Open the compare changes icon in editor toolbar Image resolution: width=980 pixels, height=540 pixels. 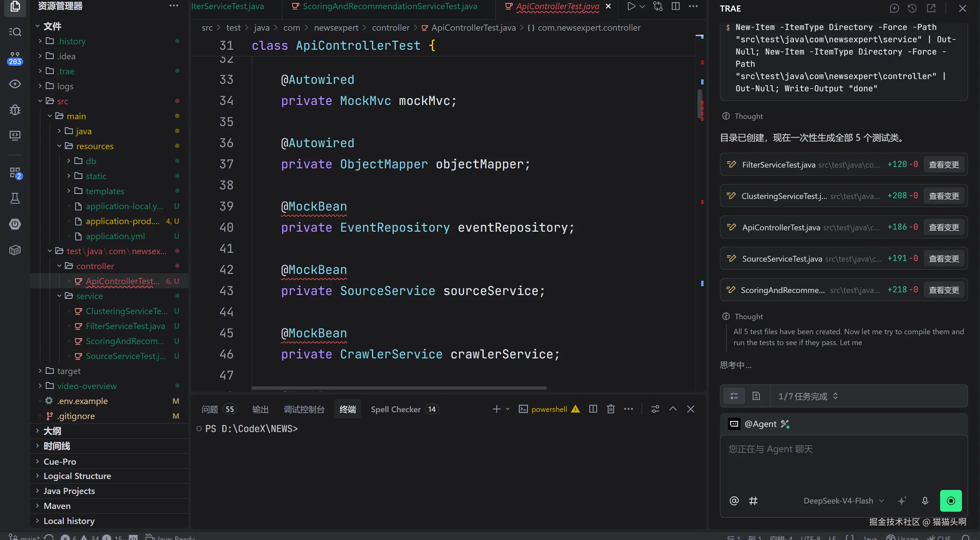coord(658,6)
